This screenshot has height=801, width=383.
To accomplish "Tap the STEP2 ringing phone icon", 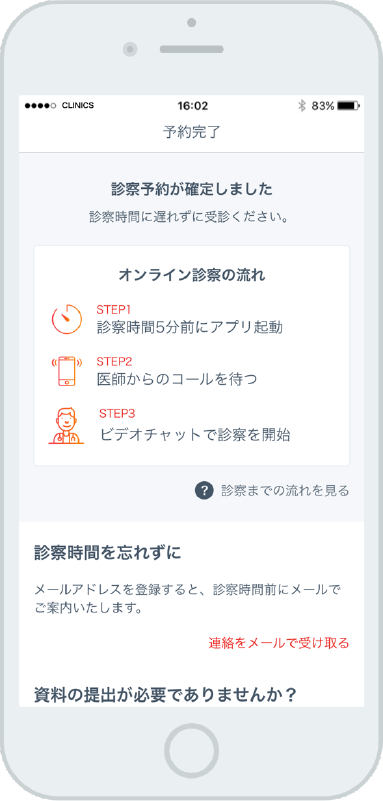I will [67, 371].
